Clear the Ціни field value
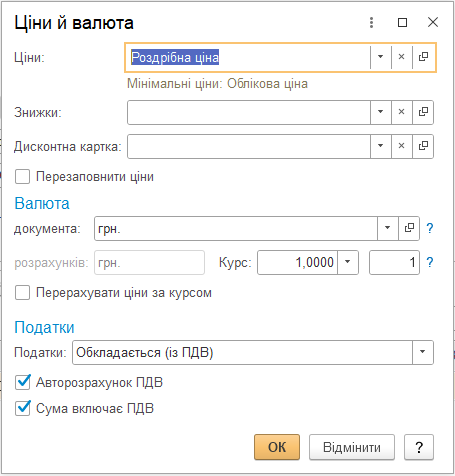The width and height of the screenshot is (455, 476). [x=402, y=57]
